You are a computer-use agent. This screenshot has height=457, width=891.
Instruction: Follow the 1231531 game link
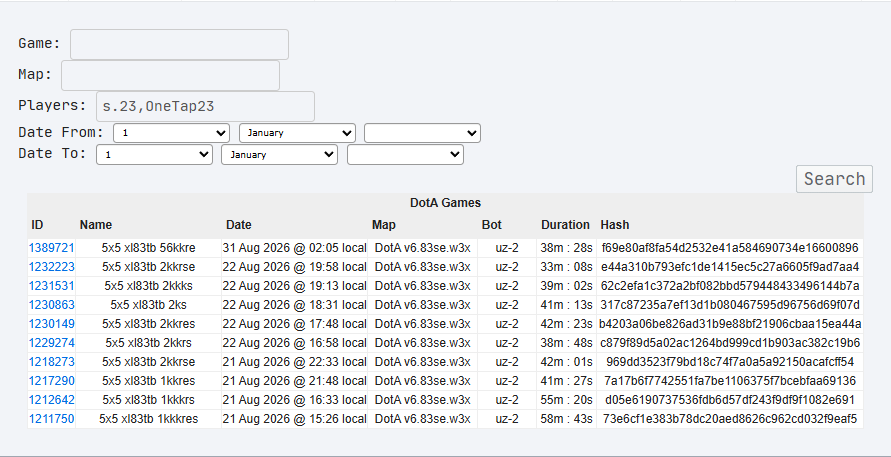coord(52,286)
